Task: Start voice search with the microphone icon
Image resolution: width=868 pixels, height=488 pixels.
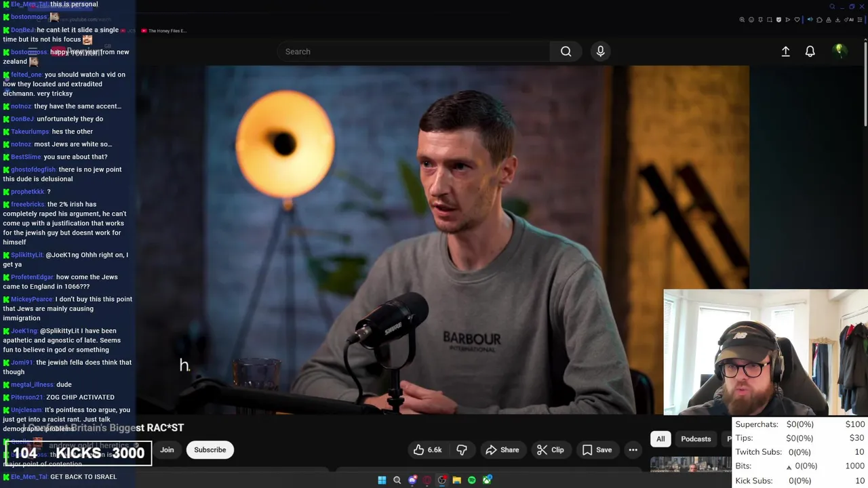Action: click(x=600, y=52)
